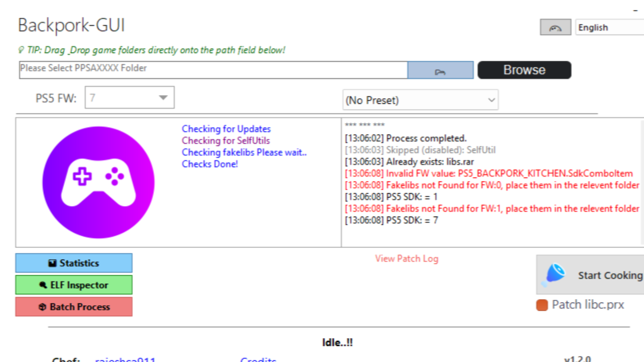This screenshot has width=644, height=362.
Task: Click the blue cone icon on Start Cooking
Action: pyautogui.click(x=555, y=274)
